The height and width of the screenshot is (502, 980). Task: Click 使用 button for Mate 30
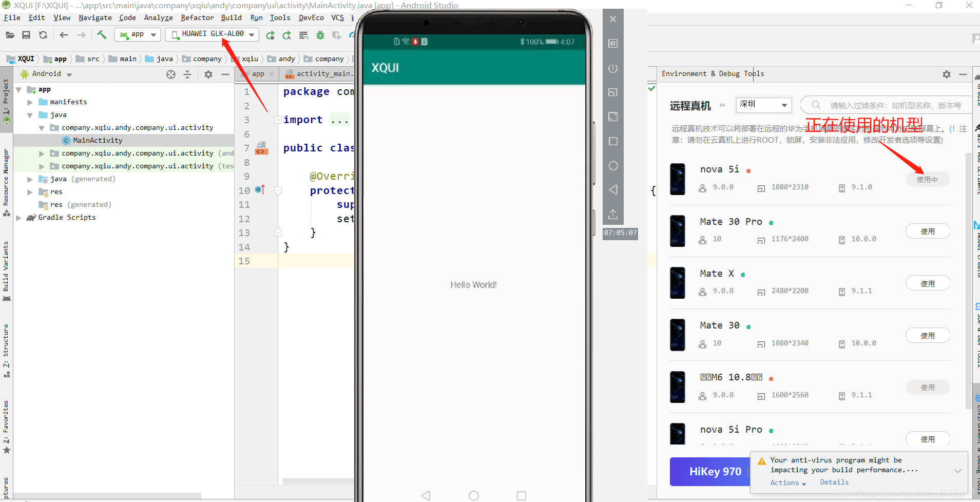click(928, 335)
